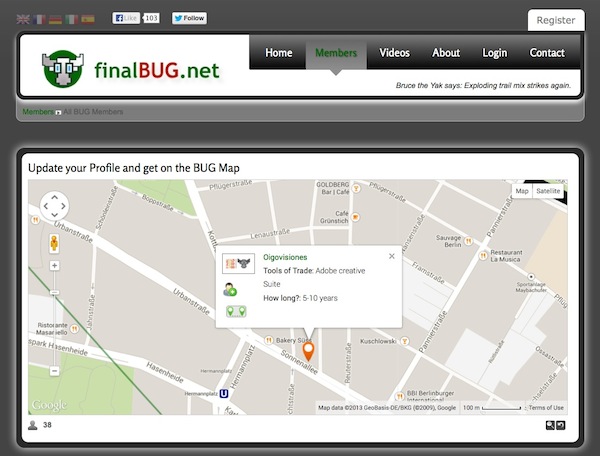Click the Kuschlowski bar marker
Image resolution: width=600 pixels, height=456 pixels.
[404, 341]
